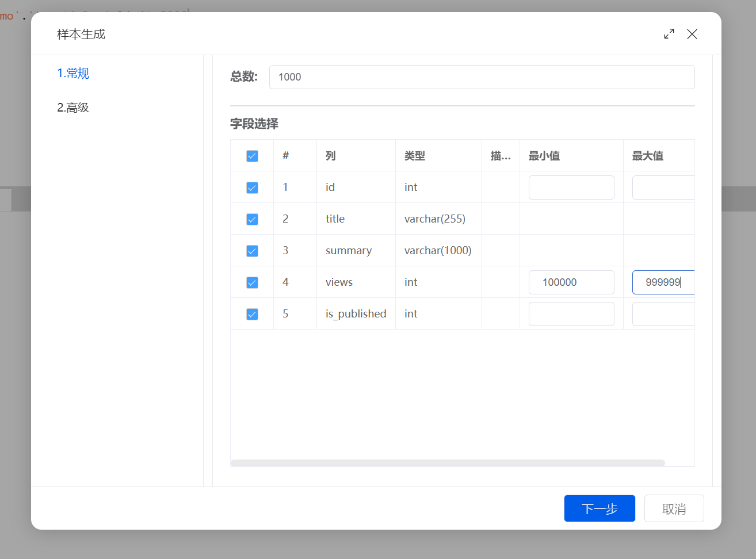756x559 pixels.
Task: Close the 样本生成 dialog
Action: pyautogui.click(x=692, y=34)
